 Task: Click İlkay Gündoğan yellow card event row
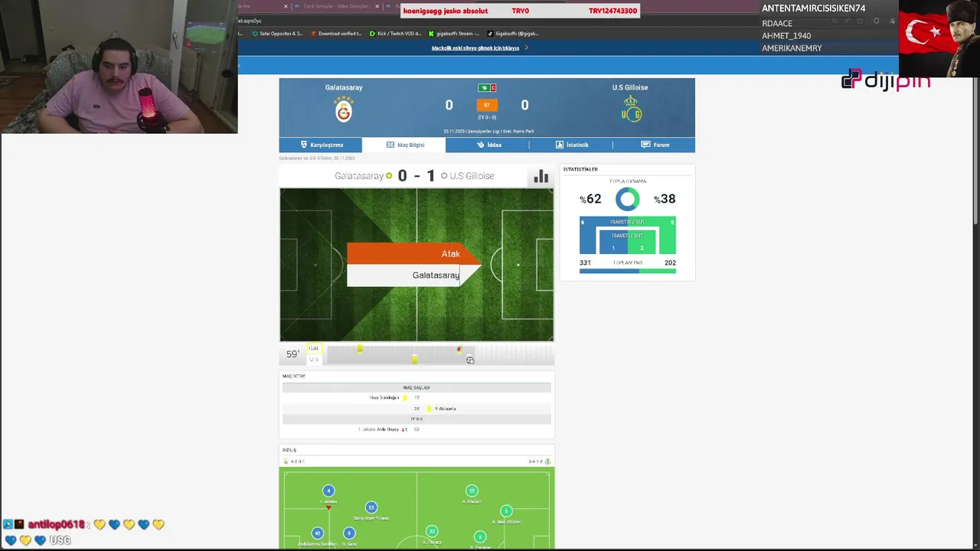coord(416,398)
